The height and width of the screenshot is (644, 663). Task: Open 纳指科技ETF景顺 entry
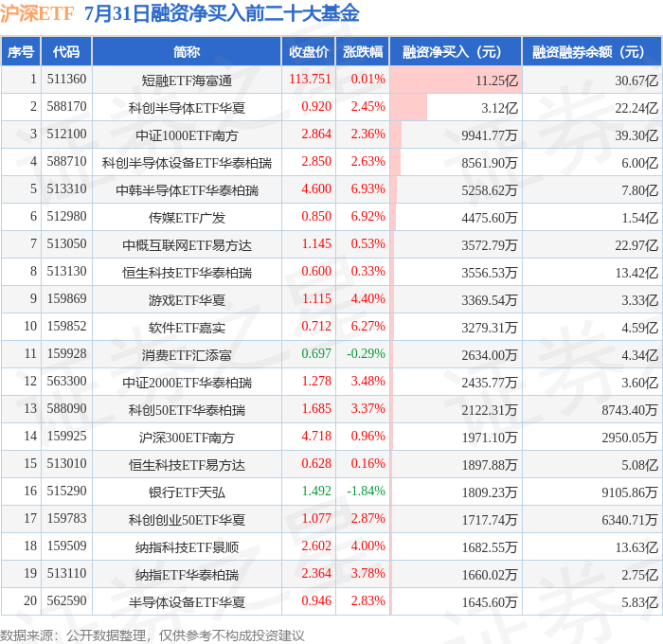[187, 547]
